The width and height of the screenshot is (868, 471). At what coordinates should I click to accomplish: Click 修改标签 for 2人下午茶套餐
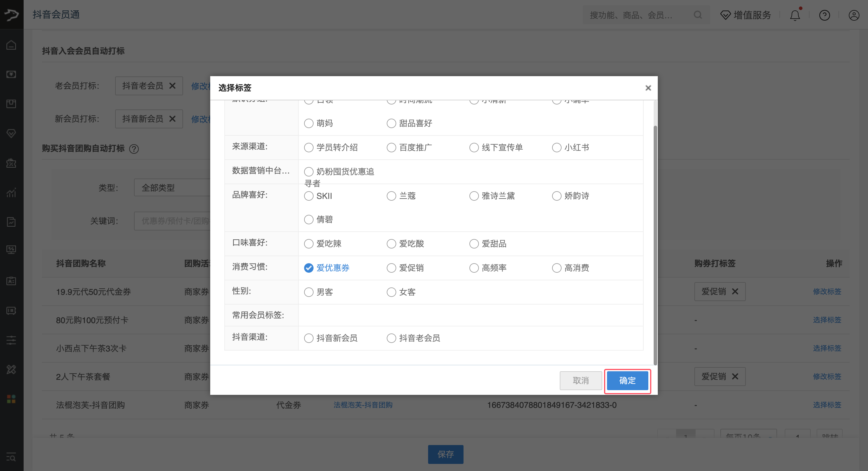(x=827, y=377)
